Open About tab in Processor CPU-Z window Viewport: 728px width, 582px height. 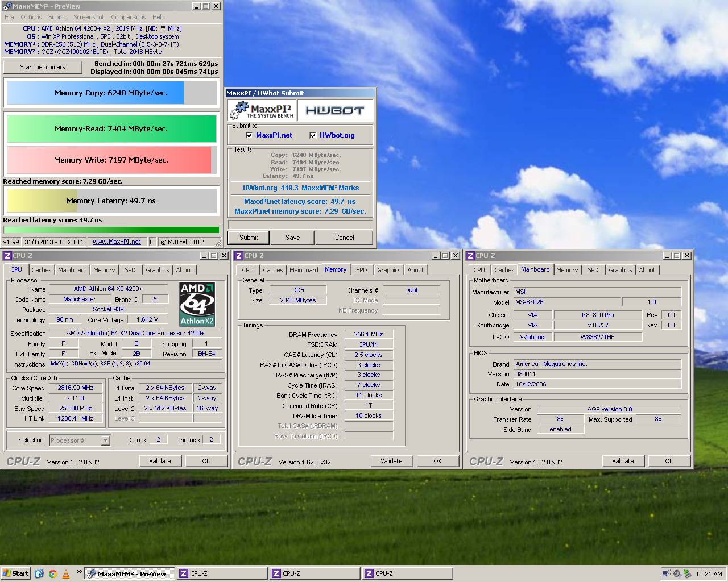point(184,270)
